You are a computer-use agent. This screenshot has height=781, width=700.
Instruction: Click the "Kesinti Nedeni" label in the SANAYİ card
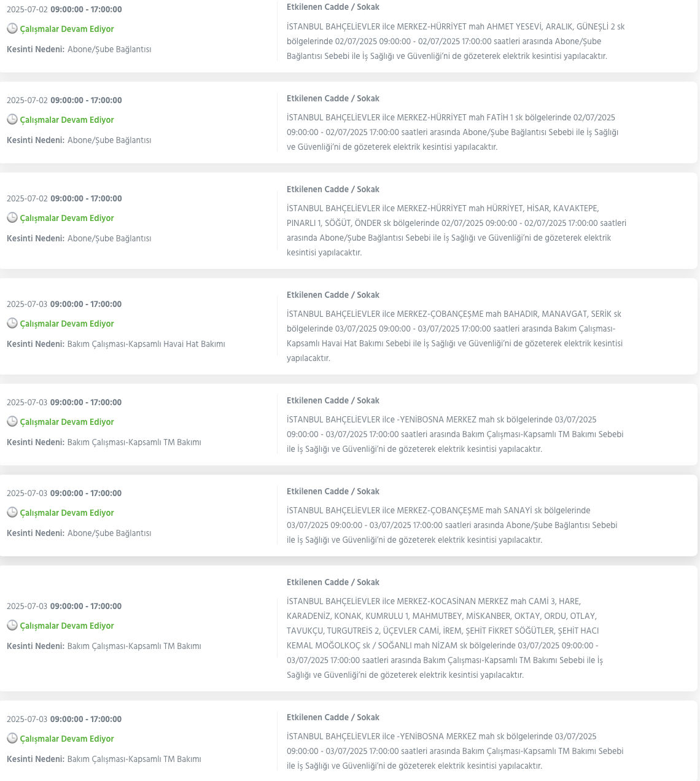(36, 533)
